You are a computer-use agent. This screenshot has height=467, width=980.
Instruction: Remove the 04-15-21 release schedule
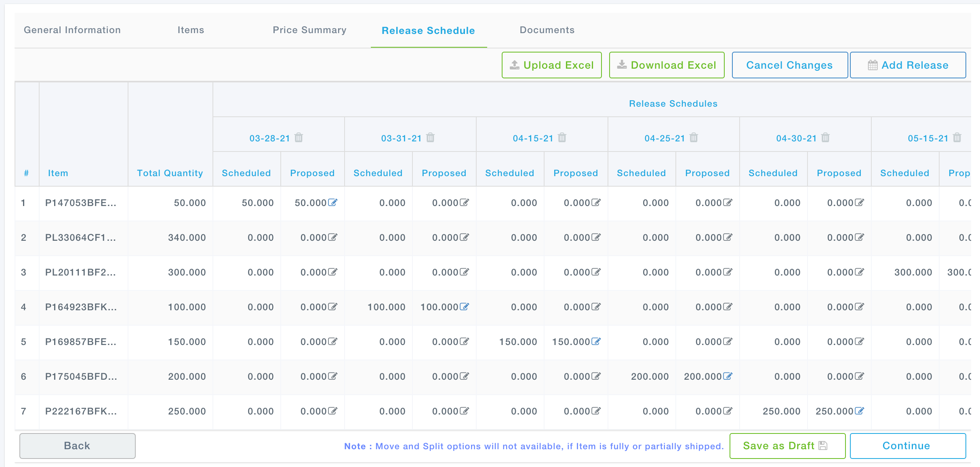[x=562, y=138]
